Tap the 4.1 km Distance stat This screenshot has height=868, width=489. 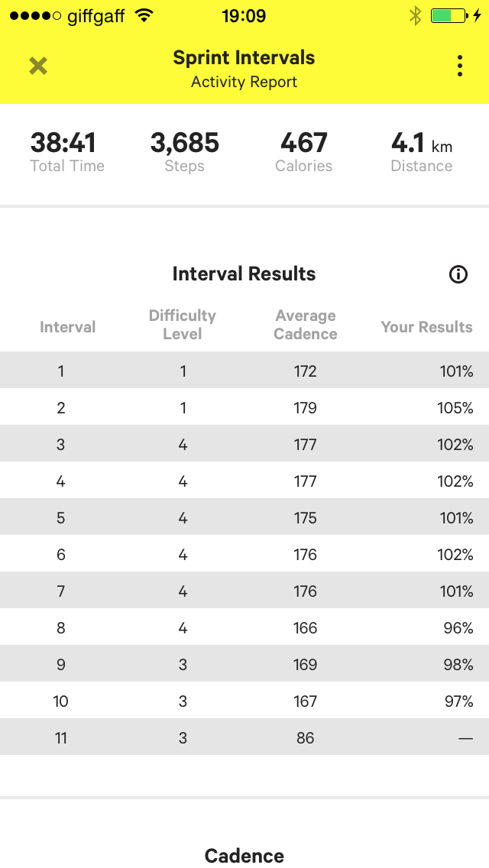pos(421,151)
